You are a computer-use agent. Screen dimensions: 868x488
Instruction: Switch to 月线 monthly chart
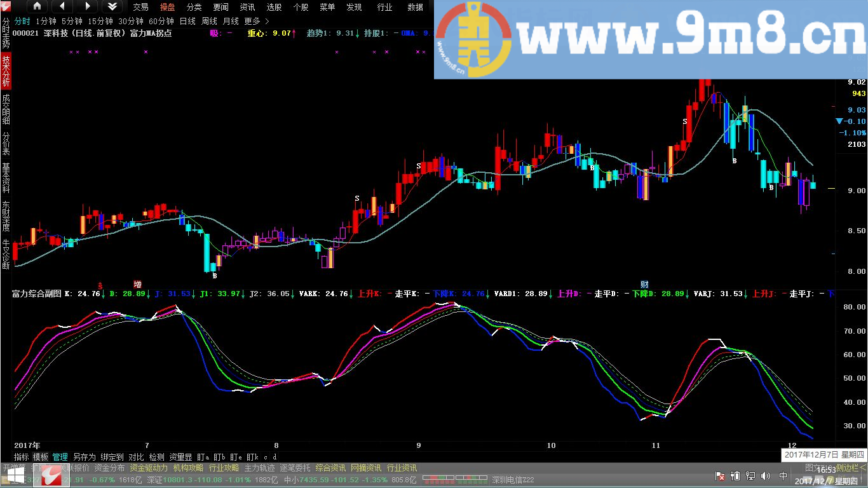231,21
